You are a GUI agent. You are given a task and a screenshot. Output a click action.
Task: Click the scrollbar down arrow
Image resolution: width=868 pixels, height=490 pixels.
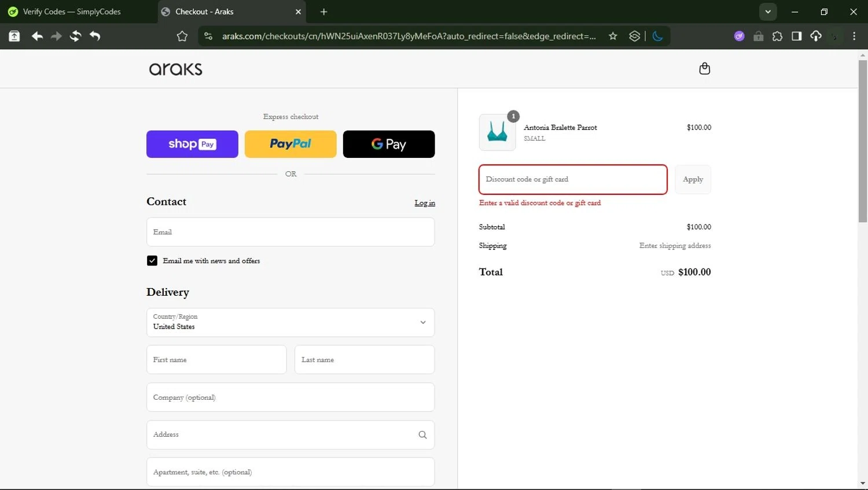point(863,484)
